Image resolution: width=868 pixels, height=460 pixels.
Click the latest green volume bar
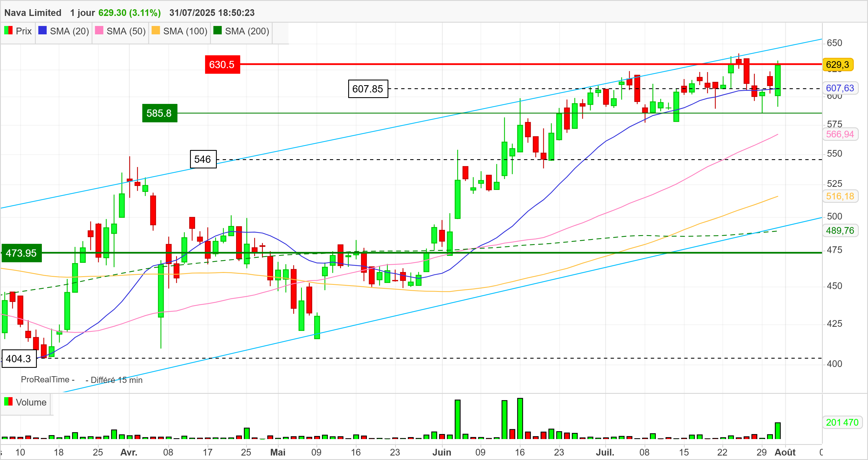point(778,430)
